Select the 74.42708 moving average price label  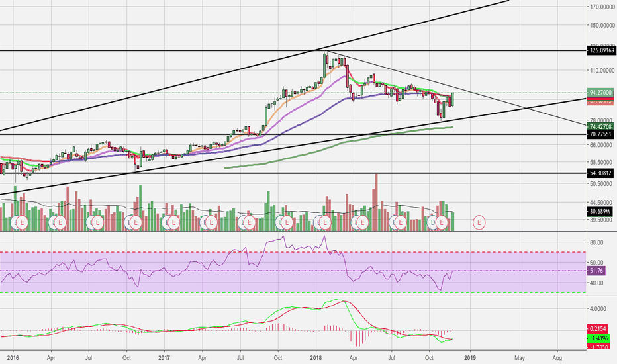pyautogui.click(x=600, y=126)
